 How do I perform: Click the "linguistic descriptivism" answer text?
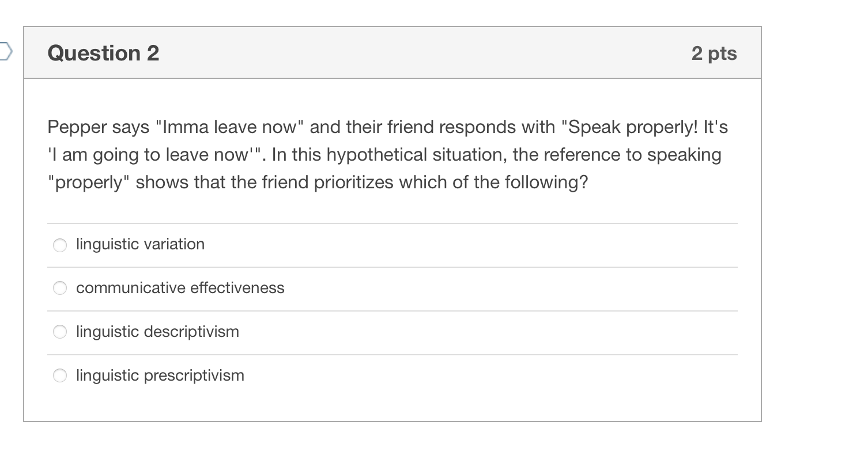pos(157,332)
